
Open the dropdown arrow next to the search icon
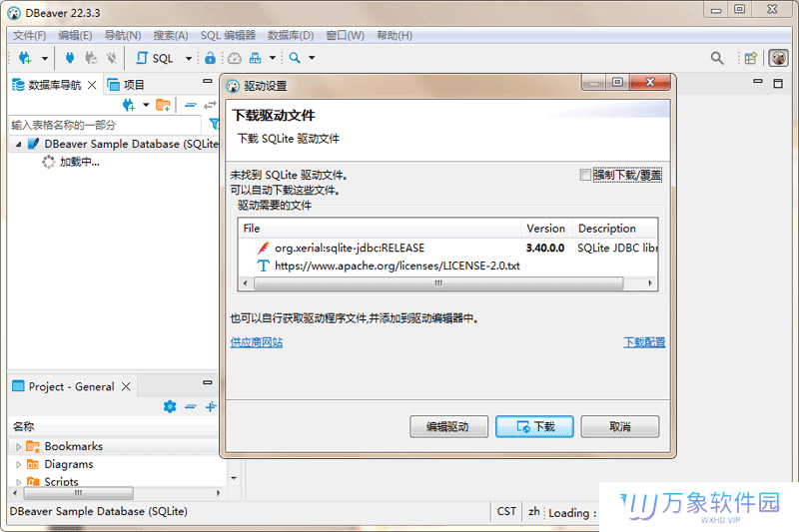coord(312,58)
